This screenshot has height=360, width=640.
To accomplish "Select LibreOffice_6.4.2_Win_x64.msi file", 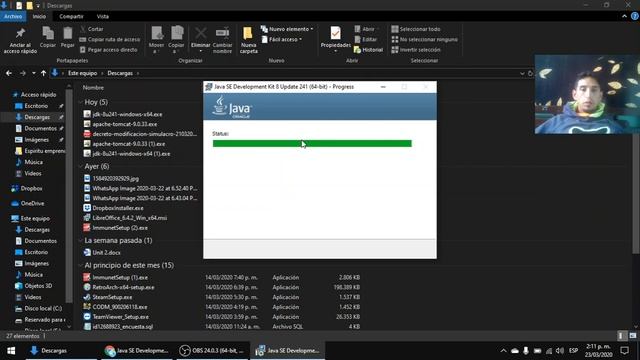I will (x=125, y=218).
